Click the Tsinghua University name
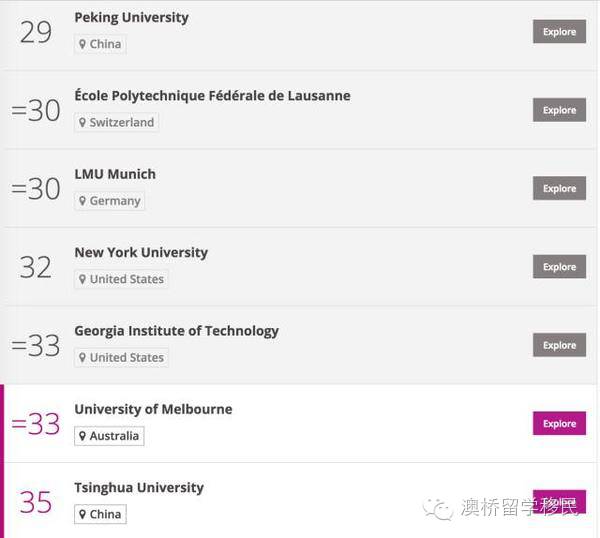 pos(139,487)
